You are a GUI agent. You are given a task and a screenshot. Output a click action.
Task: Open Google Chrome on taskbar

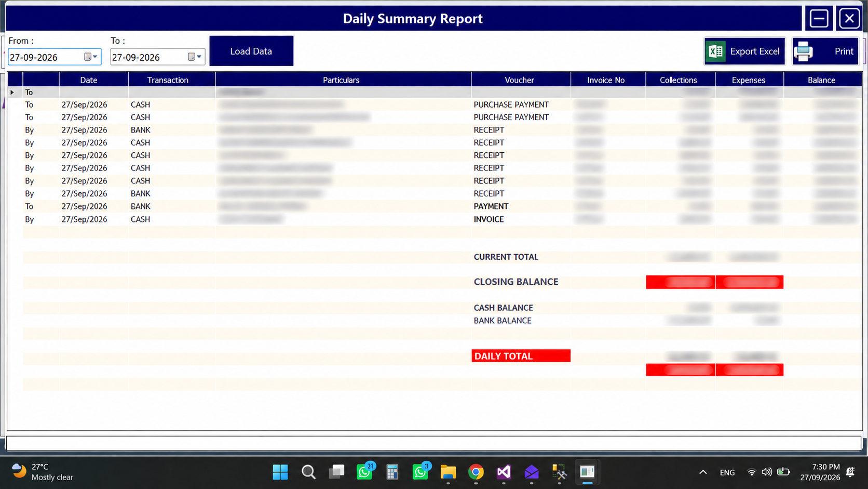click(x=476, y=472)
